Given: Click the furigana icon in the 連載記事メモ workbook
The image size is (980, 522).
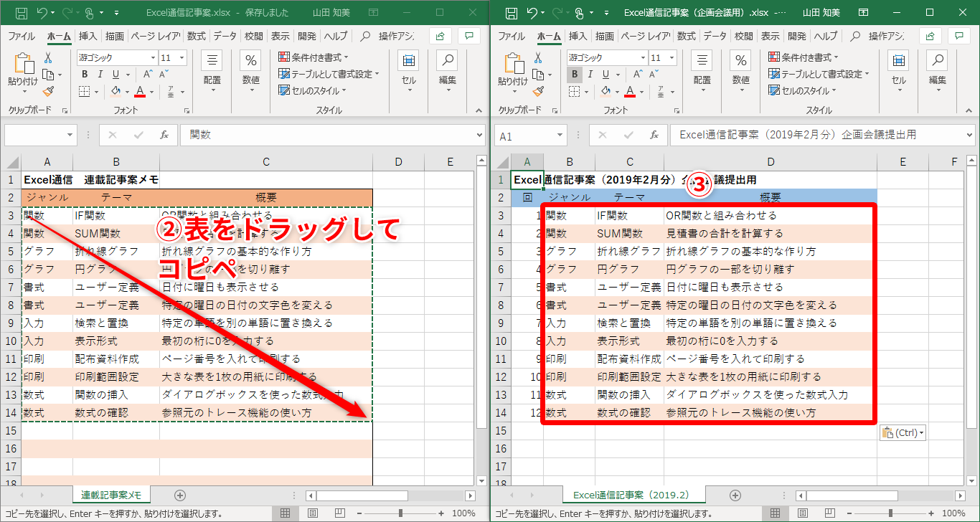Looking at the screenshot, I should pyautogui.click(x=171, y=91).
